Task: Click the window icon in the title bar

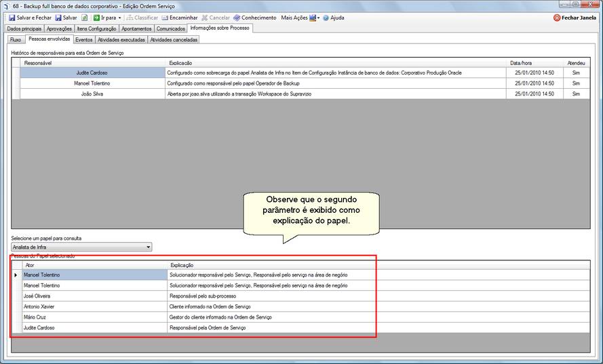Action: (x=6, y=6)
